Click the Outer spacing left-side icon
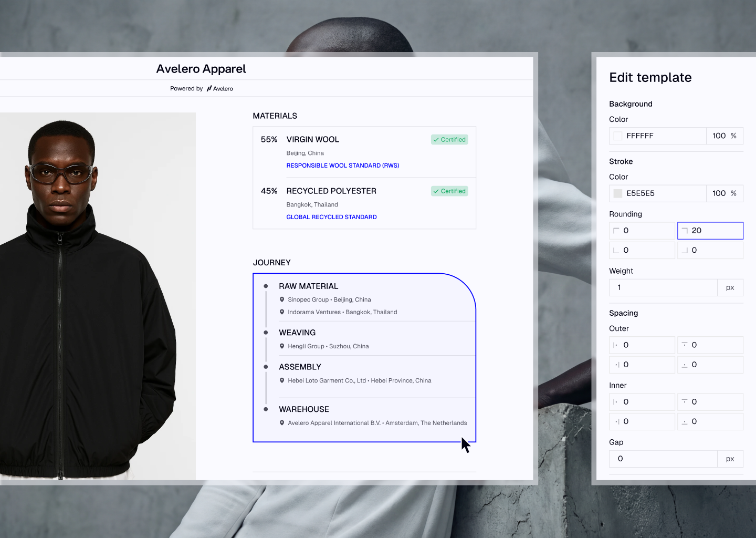 click(x=616, y=345)
